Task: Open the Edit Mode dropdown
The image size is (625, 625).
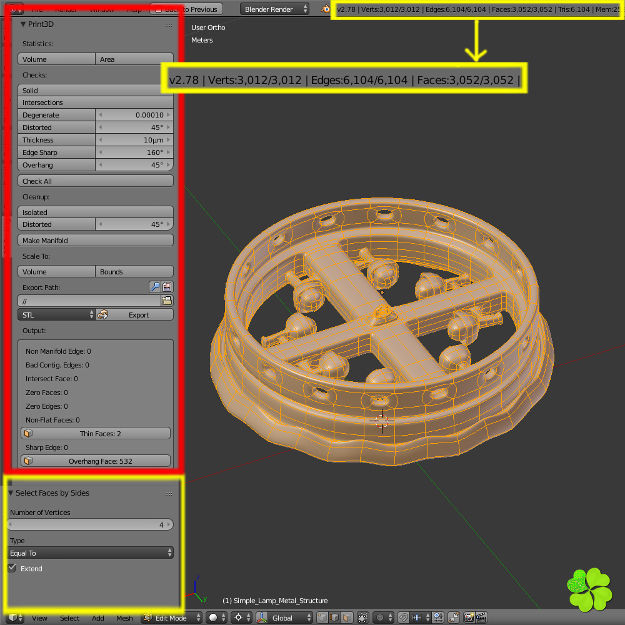Action: pos(172,618)
